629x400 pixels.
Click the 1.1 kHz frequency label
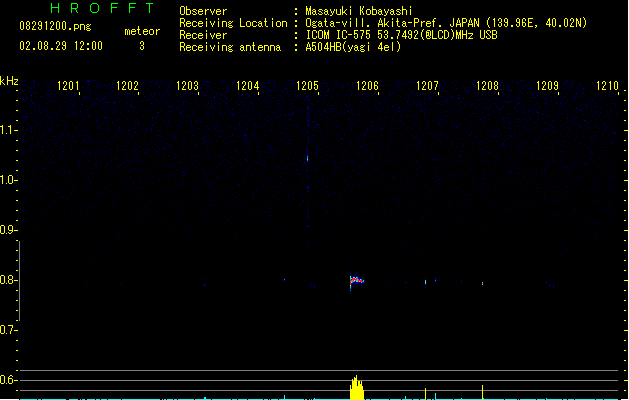point(8,130)
